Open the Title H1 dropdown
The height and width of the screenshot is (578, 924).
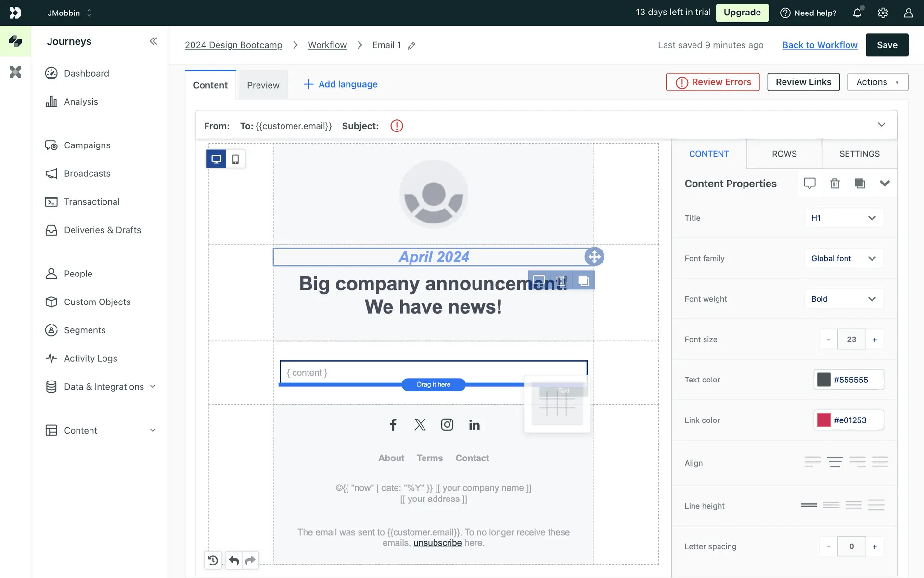pos(843,218)
